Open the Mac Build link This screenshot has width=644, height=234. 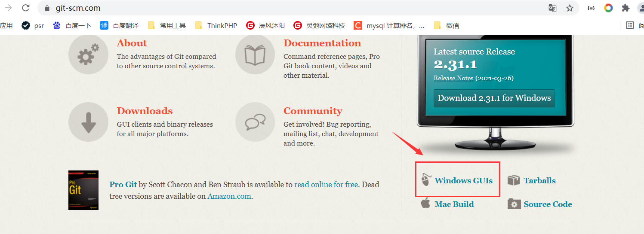[454, 204]
